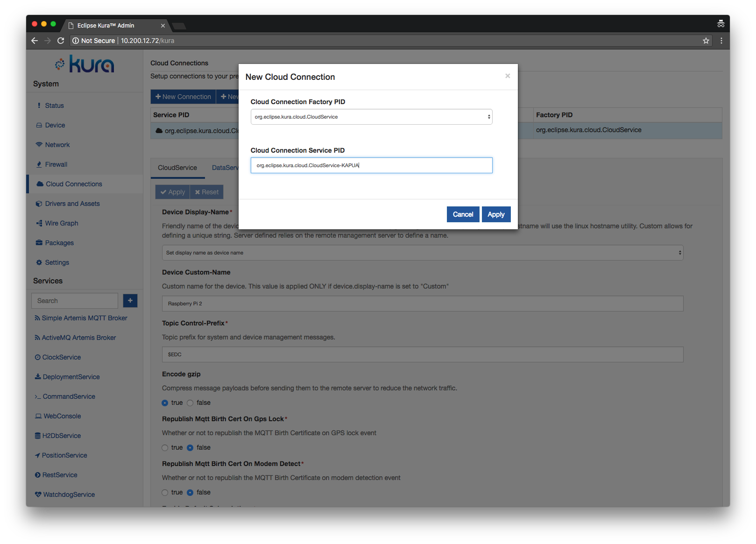Click the Settings gear icon
The height and width of the screenshot is (544, 756).
39,262
